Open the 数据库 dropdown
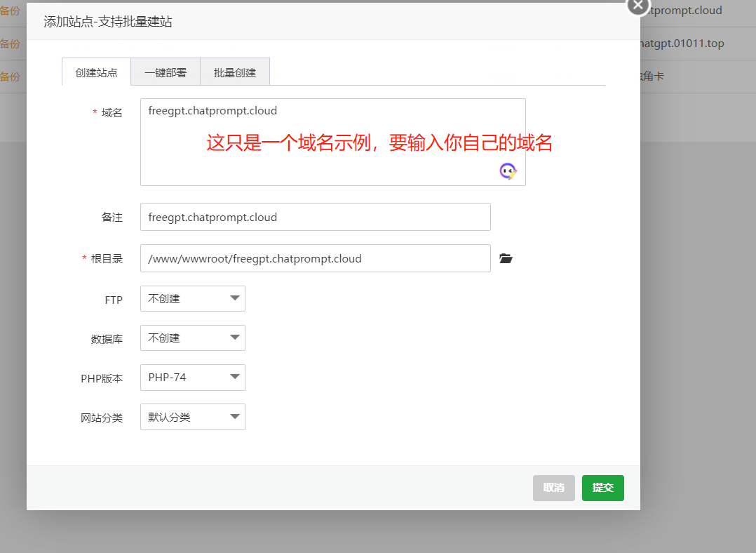Screen dimensions: 756x553 [x=192, y=338]
